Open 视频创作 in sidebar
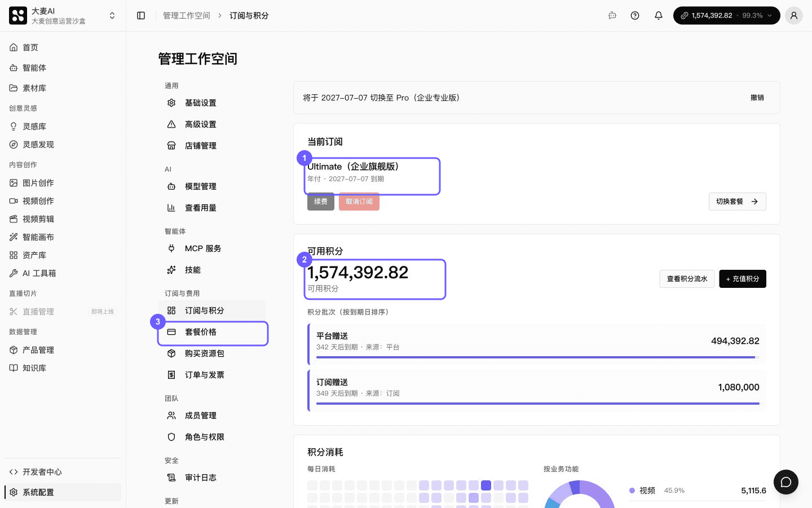 pyautogui.click(x=63, y=201)
